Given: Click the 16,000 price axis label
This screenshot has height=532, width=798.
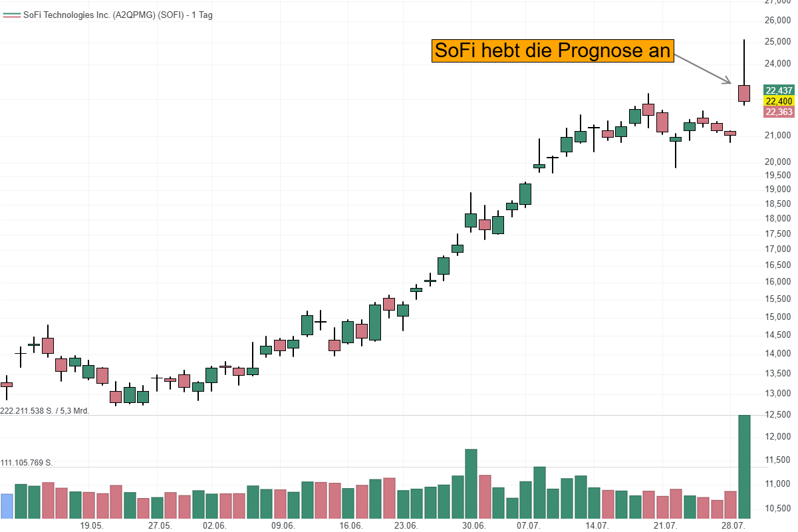Looking at the screenshot, I should click(x=778, y=282).
